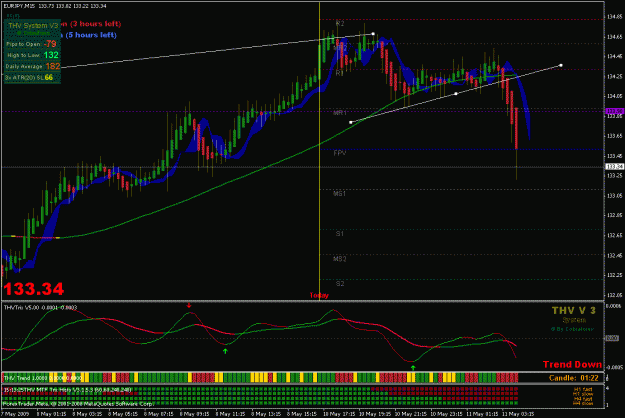Click the 'THV V 3' system logo text
The height and width of the screenshot is (418, 625).
pos(574,310)
